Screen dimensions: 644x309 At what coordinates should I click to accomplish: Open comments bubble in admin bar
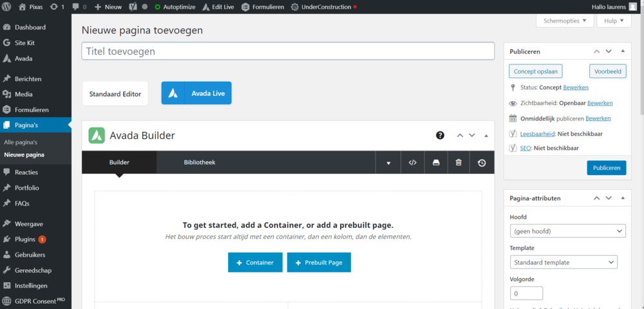79,7
